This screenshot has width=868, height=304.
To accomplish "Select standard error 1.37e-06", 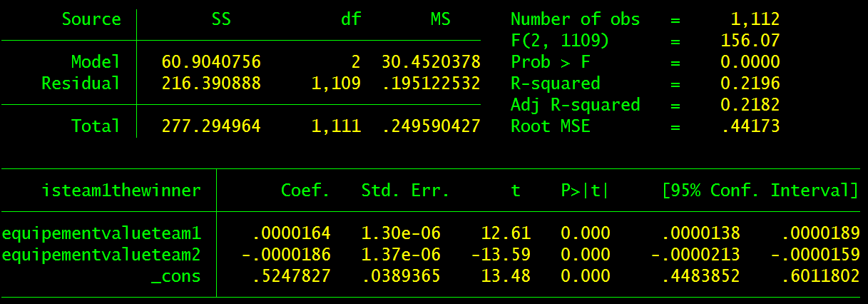I will point(400,254).
